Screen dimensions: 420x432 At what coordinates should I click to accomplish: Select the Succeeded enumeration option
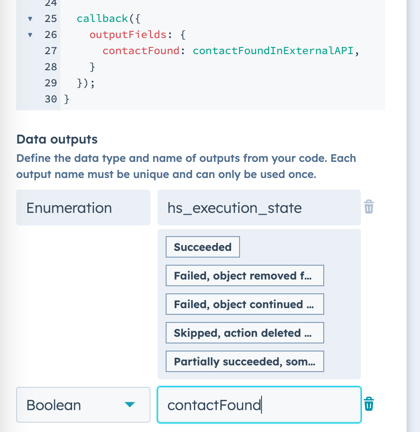(x=203, y=247)
